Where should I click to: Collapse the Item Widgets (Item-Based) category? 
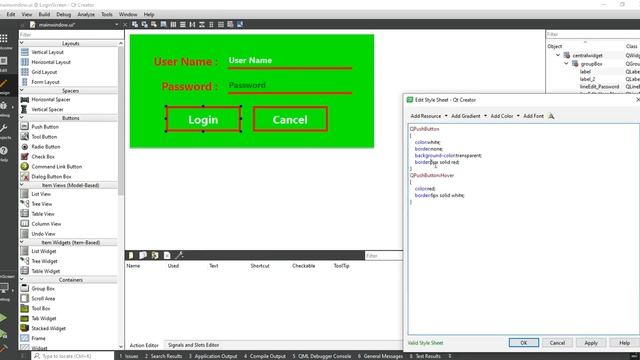pos(22,242)
